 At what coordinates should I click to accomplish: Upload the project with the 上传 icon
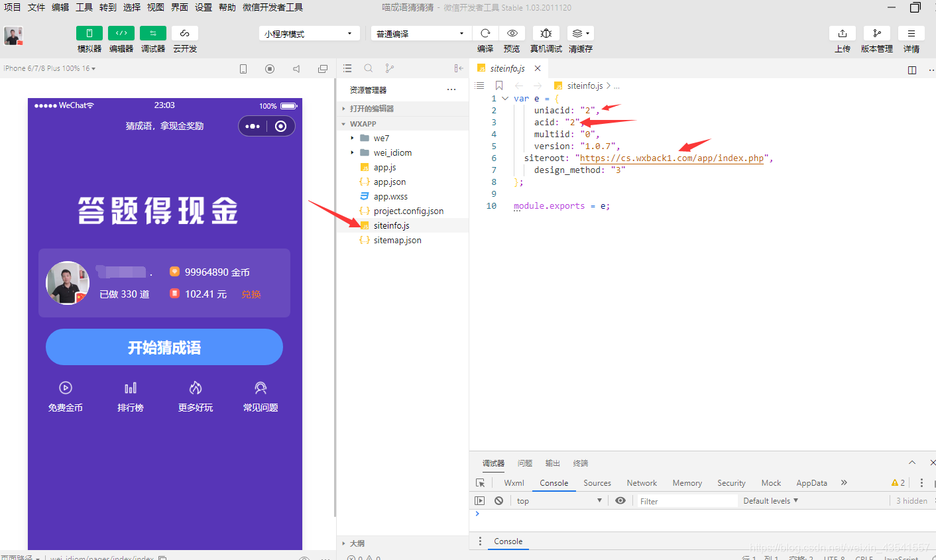click(842, 32)
